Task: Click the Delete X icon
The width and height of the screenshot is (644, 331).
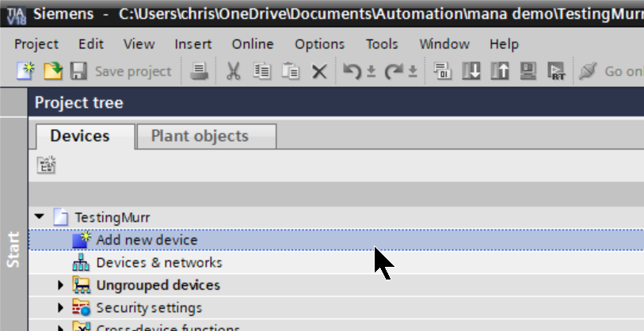Action: pyautogui.click(x=319, y=72)
